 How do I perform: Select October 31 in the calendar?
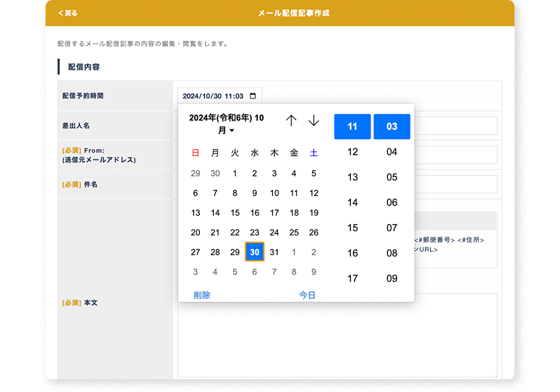tap(274, 252)
